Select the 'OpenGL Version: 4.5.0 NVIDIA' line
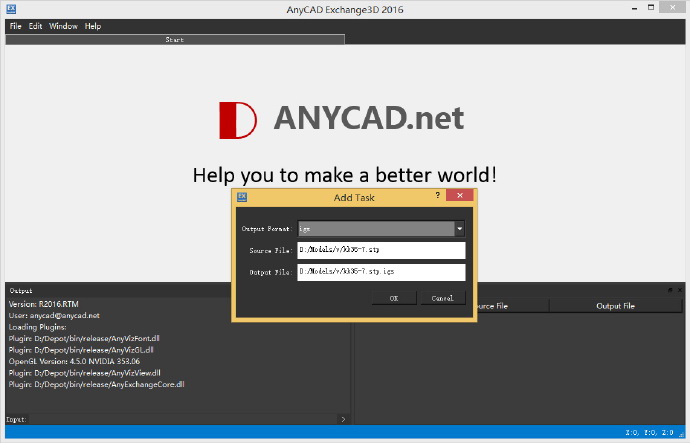 tap(74, 361)
